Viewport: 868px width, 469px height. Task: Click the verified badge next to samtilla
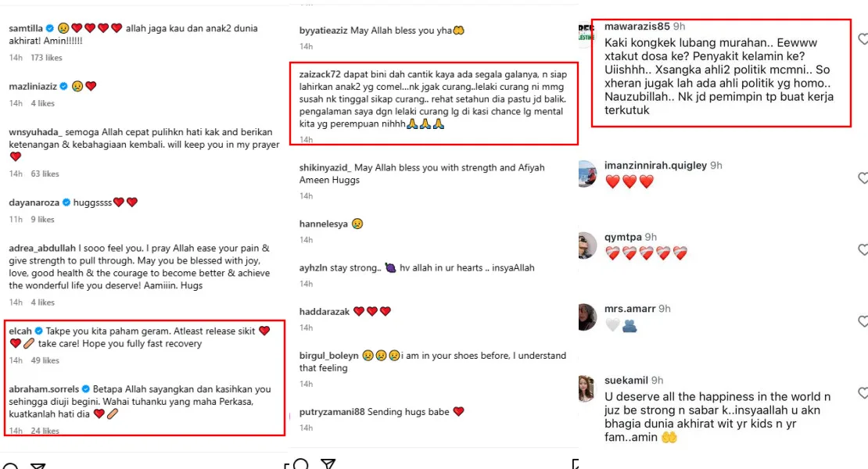50,28
